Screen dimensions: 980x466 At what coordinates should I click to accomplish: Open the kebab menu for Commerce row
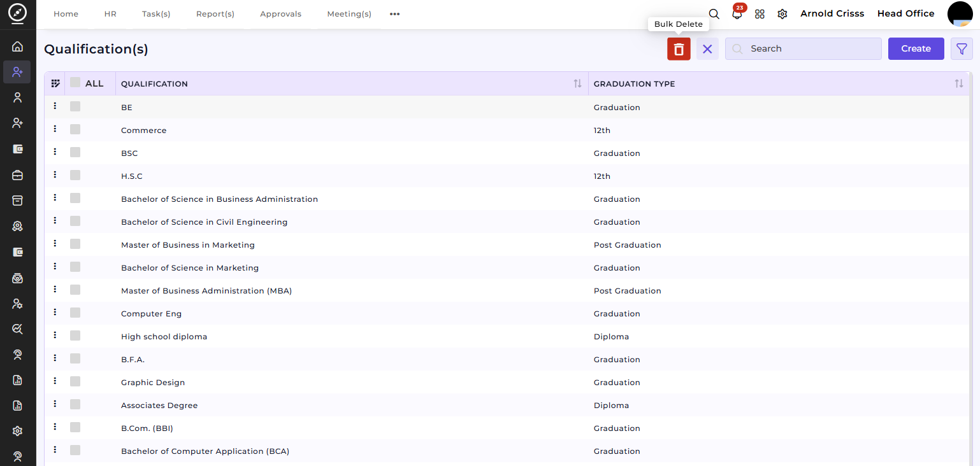55,129
